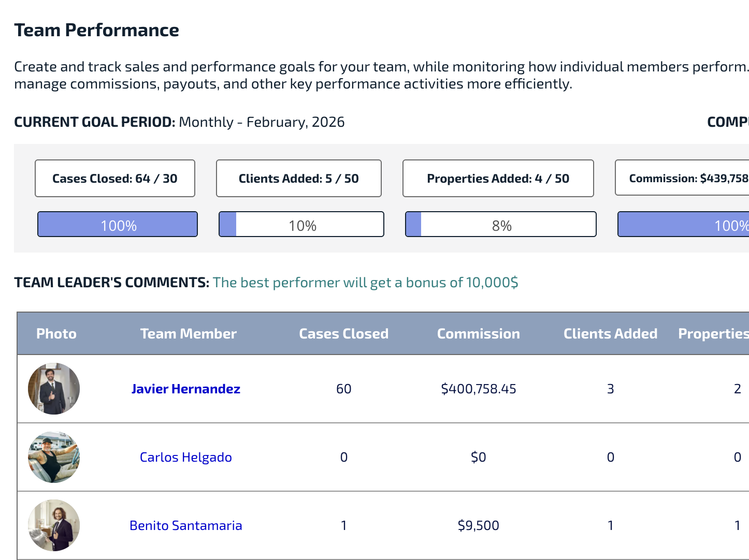Image resolution: width=749 pixels, height=560 pixels.
Task: Click Carlos Helgado's profile photo
Action: tap(54, 457)
